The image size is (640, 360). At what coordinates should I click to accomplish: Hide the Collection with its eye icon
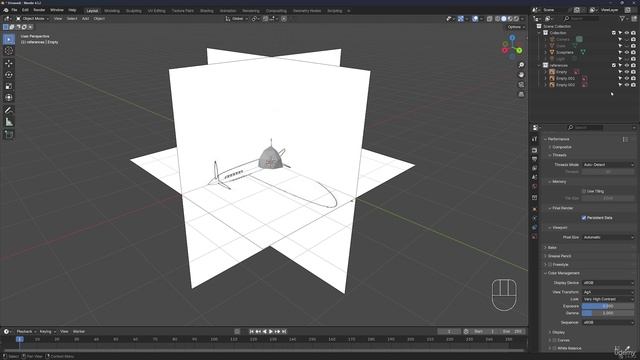(x=627, y=33)
